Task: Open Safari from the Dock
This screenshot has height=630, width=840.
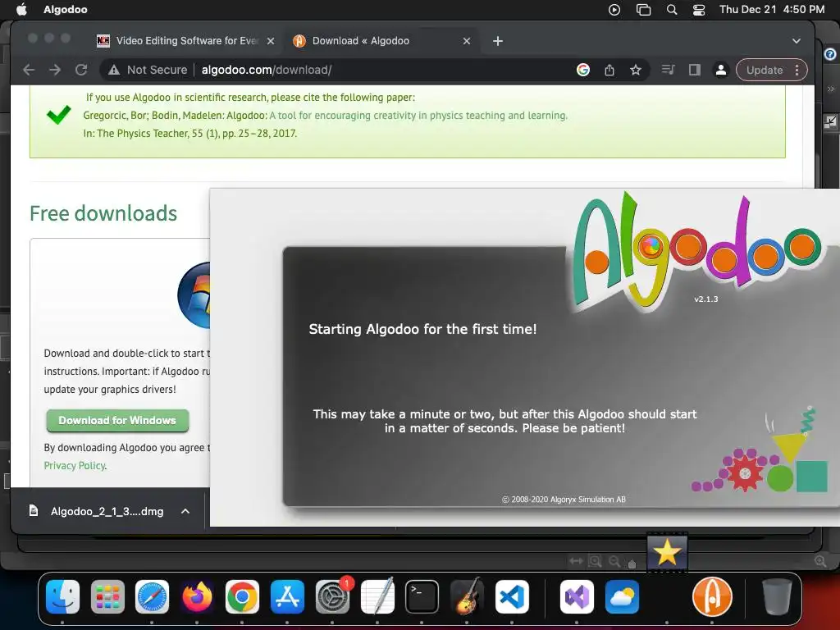Action: coord(152,596)
